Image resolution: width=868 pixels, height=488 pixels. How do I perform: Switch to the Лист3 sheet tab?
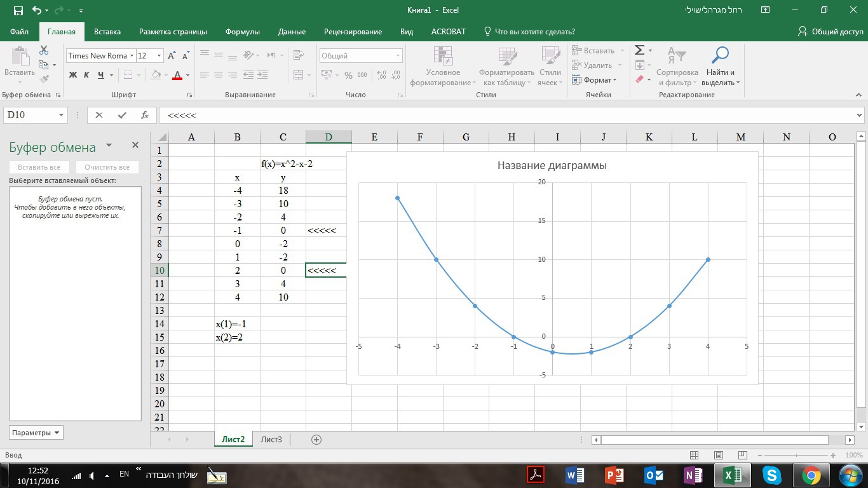(x=271, y=440)
